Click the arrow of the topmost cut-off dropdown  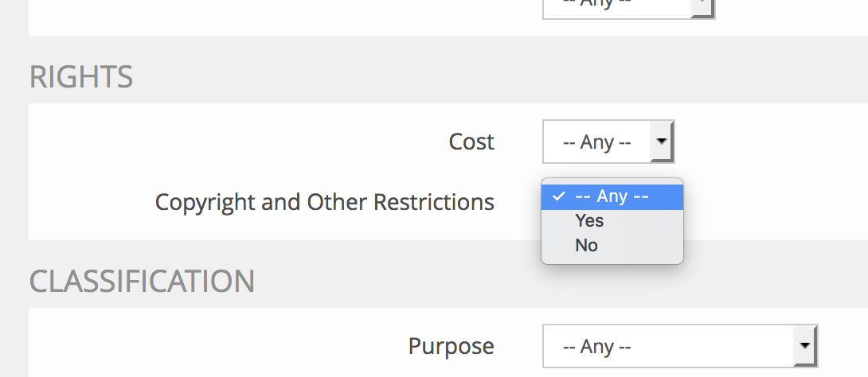pyautogui.click(x=702, y=6)
